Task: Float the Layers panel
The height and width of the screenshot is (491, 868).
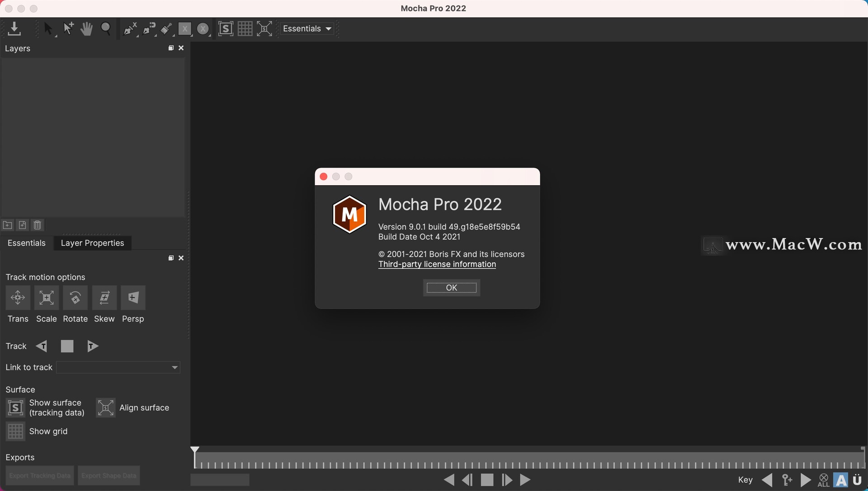Action: click(x=171, y=48)
